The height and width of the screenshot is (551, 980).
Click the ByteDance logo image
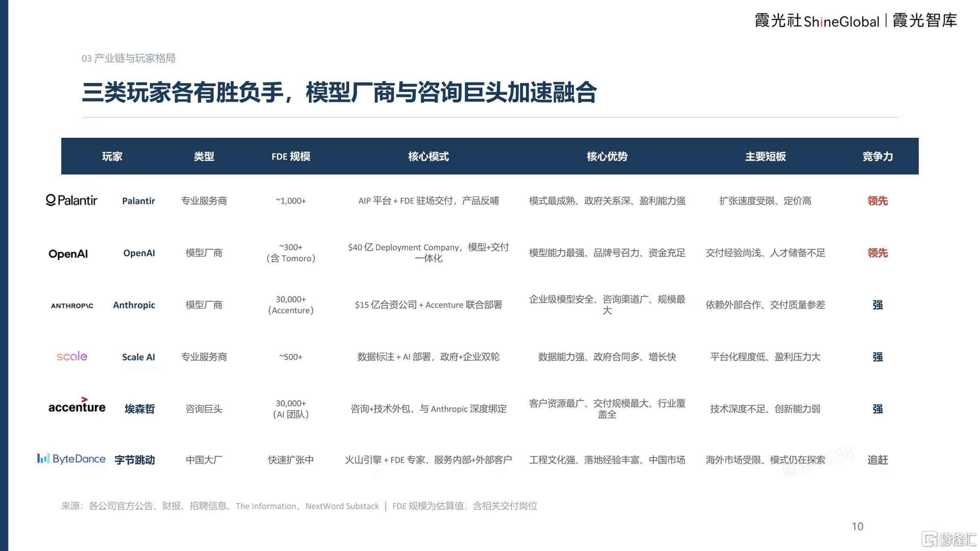pos(71,459)
